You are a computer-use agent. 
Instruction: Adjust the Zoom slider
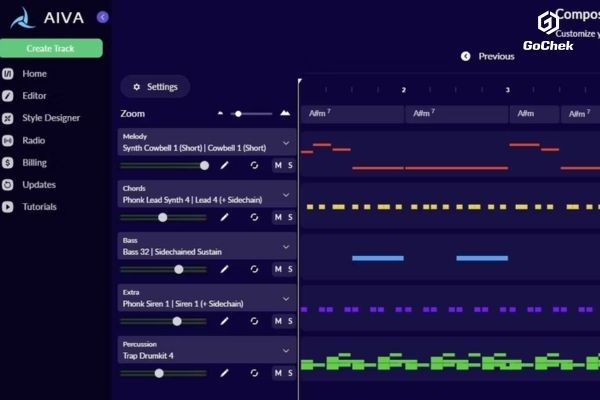(251, 114)
